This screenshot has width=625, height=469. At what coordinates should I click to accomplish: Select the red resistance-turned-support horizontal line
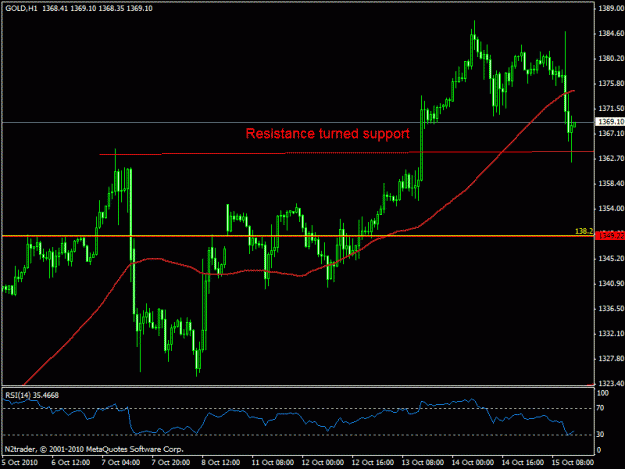346,153
